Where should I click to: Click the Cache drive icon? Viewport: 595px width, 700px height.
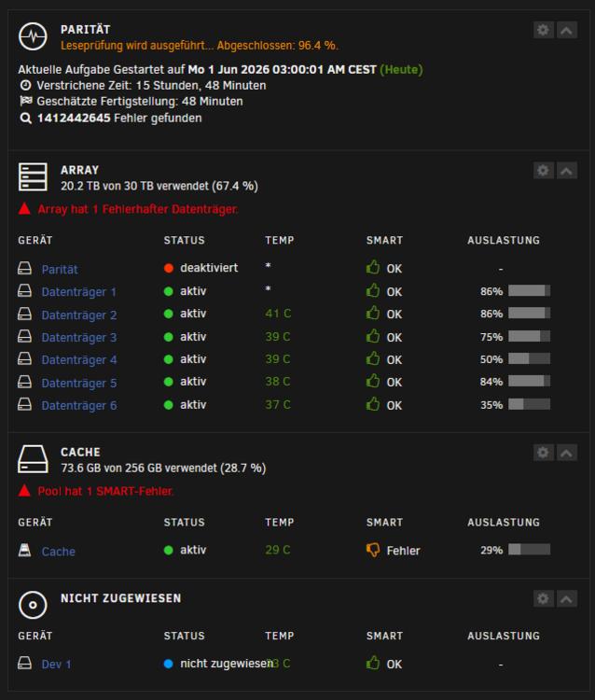tap(33, 459)
